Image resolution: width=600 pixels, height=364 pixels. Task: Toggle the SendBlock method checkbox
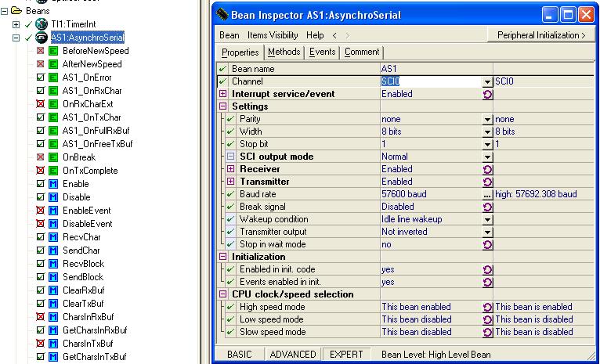[40, 277]
